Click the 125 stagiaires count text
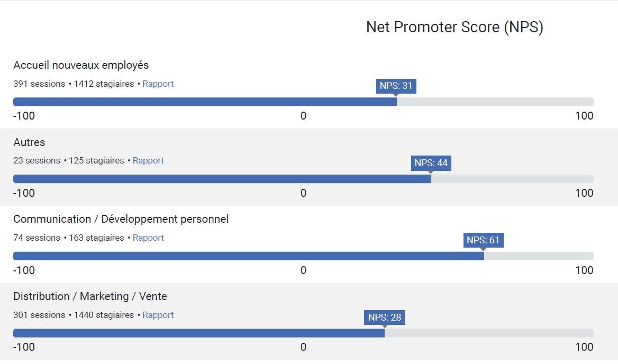 tap(96, 160)
